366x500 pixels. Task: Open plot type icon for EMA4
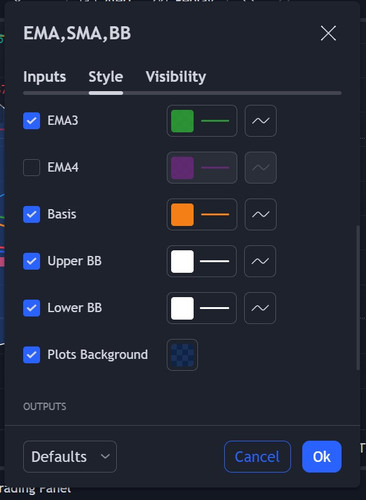260,167
